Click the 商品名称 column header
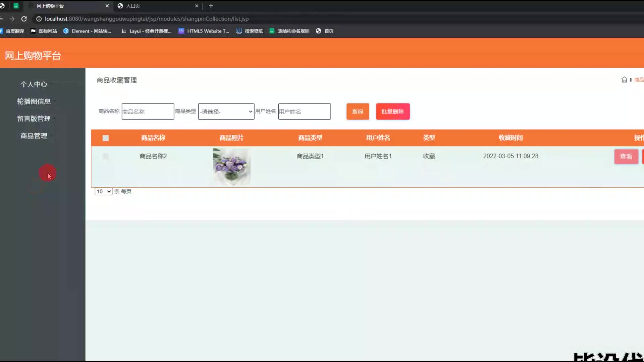The image size is (644, 362). click(153, 138)
